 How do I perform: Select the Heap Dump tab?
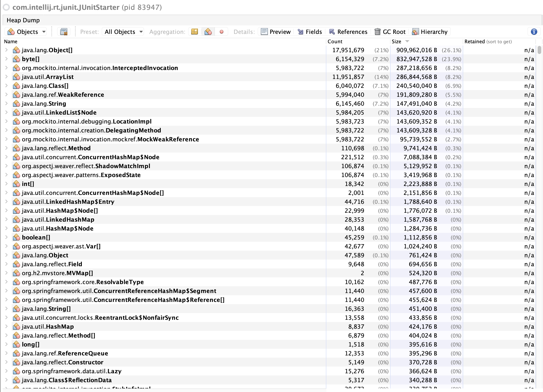tap(23, 20)
